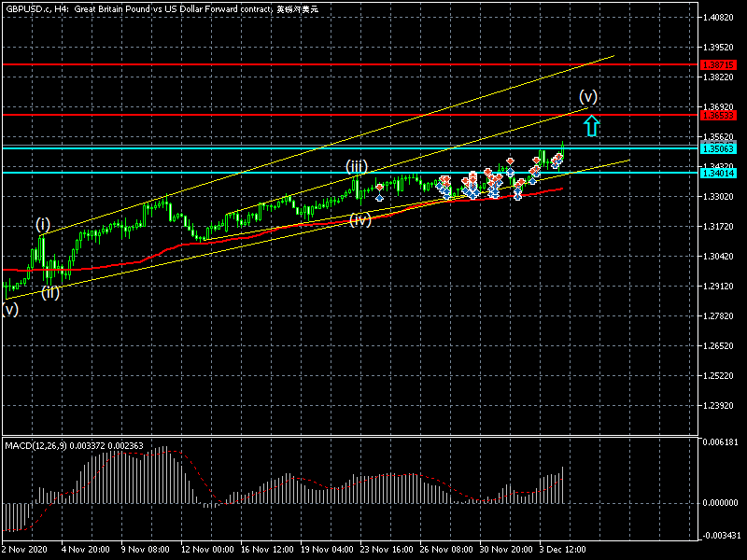Image resolution: width=747 pixels, height=560 pixels.
Task: Click the 1.38715 red price tag
Action: click(717, 64)
